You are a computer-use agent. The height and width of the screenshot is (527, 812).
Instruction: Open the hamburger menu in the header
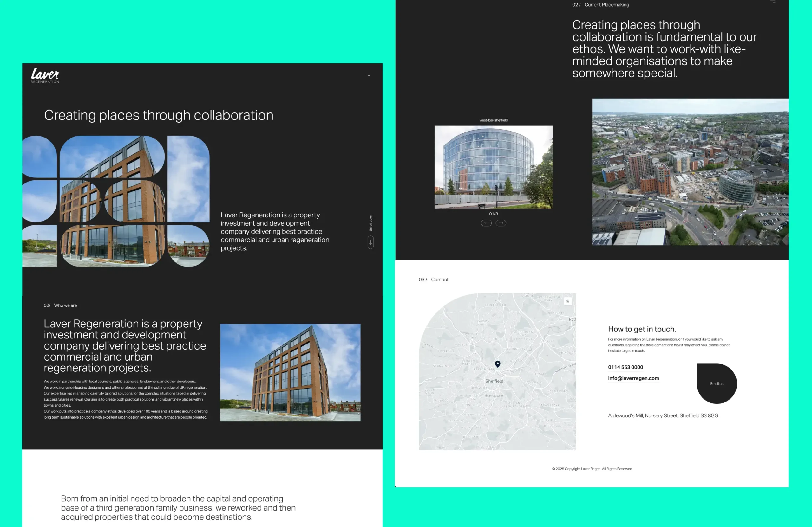pos(368,74)
